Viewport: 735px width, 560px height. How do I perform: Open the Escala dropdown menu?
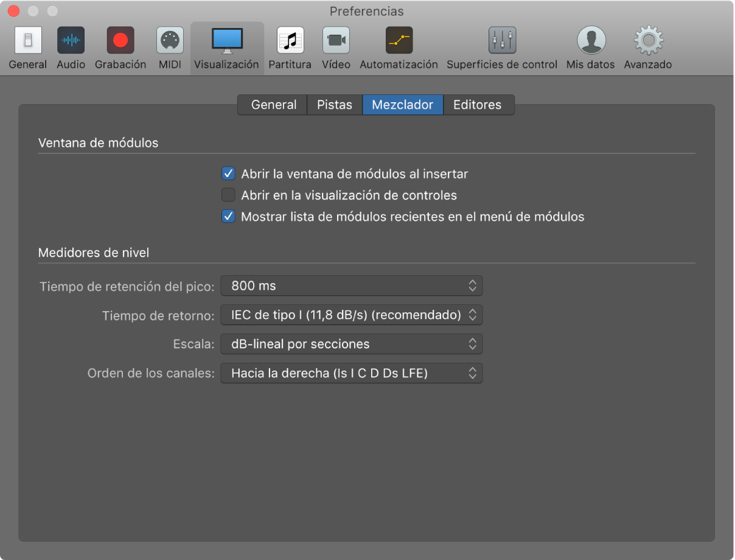pos(351,344)
